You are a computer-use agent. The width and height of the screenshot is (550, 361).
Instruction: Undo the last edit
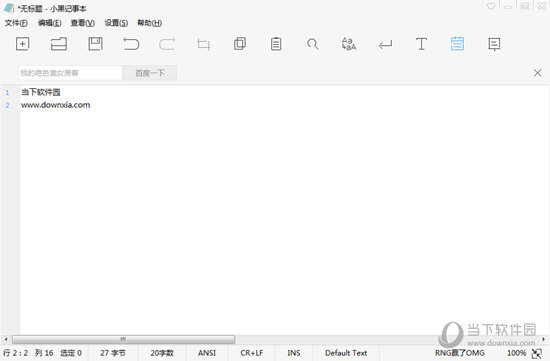[x=131, y=44]
